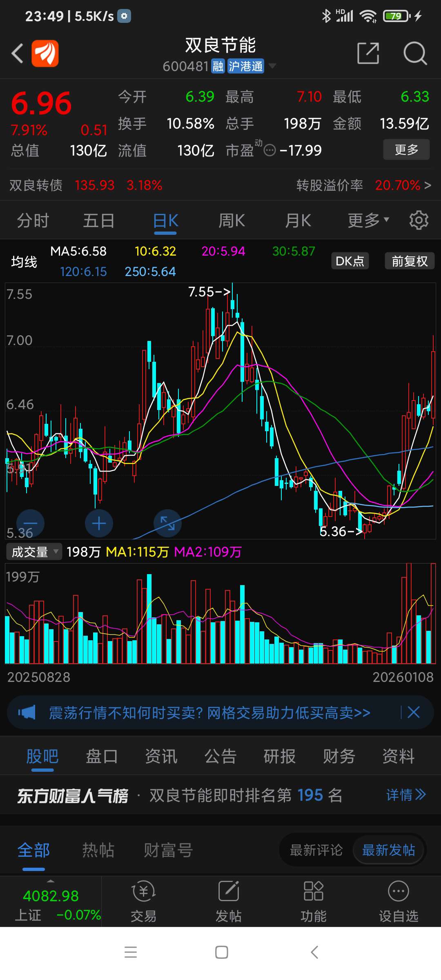Screen dimensions: 441x980
Task: Open the grid trading promotion link
Action: coord(209,713)
